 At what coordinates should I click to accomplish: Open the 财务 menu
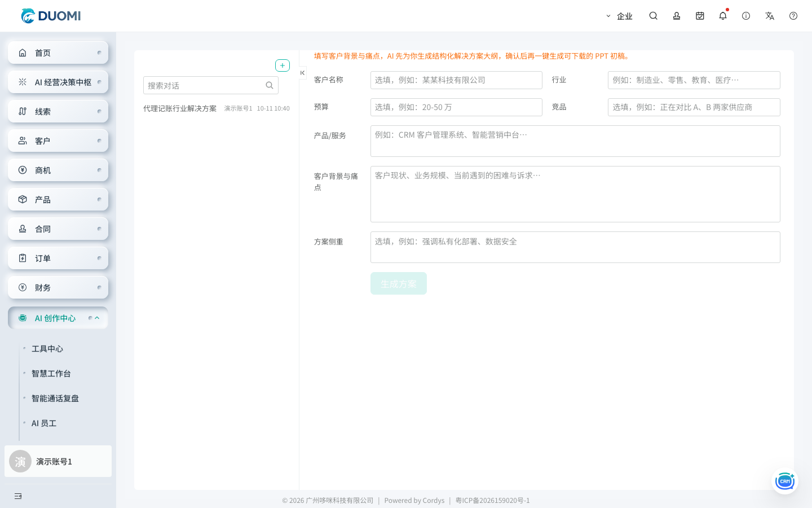(x=58, y=287)
